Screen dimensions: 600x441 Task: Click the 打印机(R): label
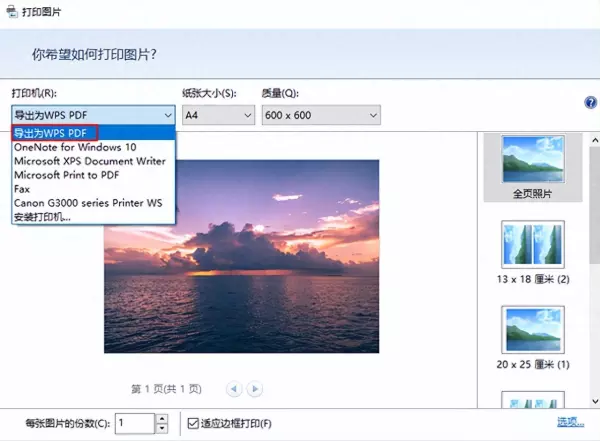pyautogui.click(x=34, y=93)
